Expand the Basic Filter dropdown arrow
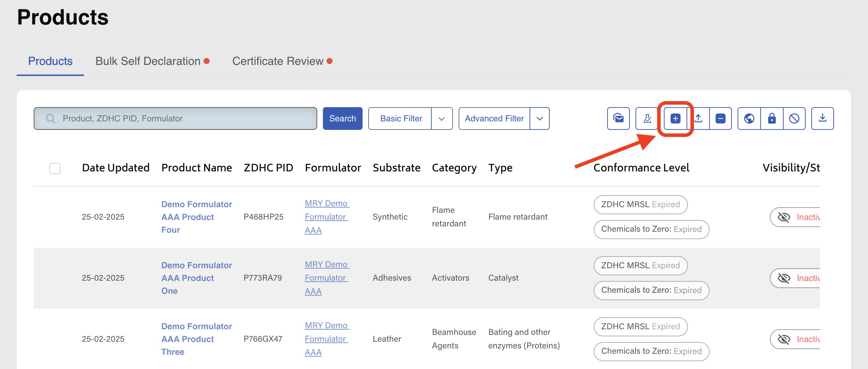This screenshot has width=868, height=369. [442, 119]
